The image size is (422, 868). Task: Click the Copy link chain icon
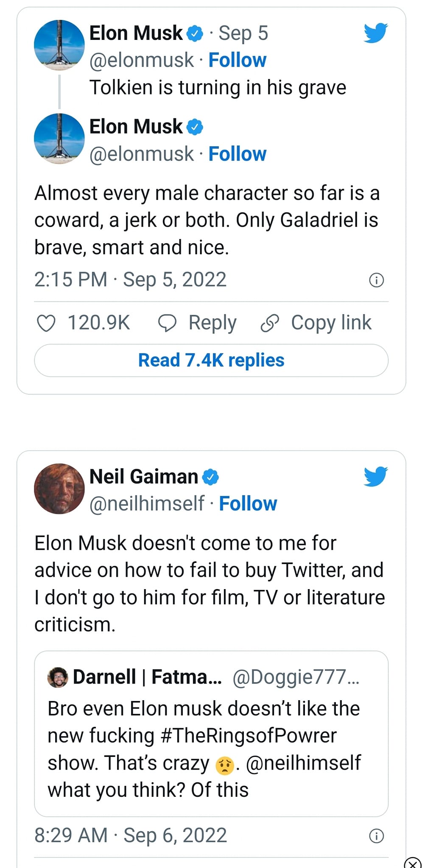click(x=270, y=323)
